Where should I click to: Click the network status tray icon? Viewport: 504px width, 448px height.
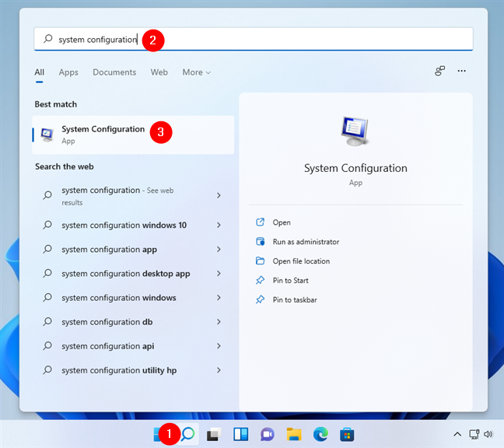coord(474,435)
